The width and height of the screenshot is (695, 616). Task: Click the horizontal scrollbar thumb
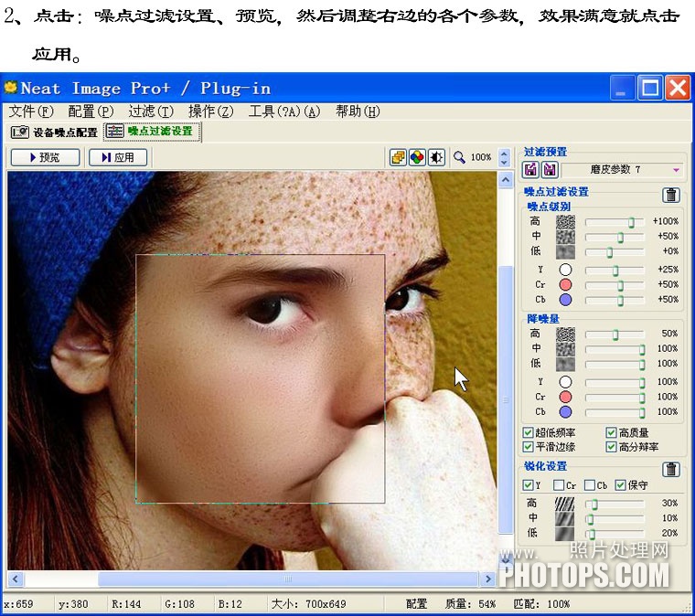tap(288, 579)
